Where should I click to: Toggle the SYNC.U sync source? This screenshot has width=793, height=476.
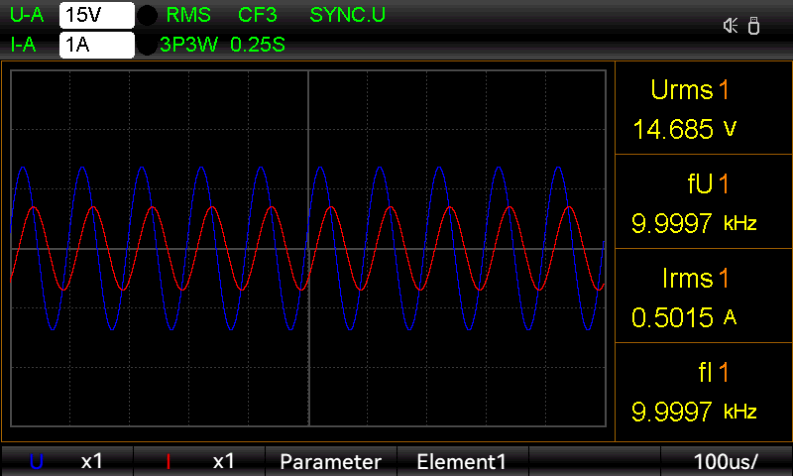click(x=347, y=16)
